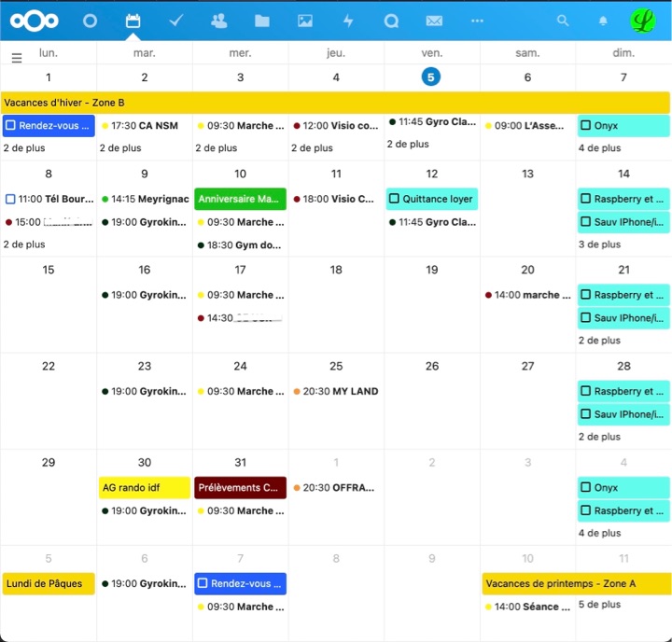Open the Mail envelope app
This screenshot has width=672, height=642.
[x=434, y=21]
